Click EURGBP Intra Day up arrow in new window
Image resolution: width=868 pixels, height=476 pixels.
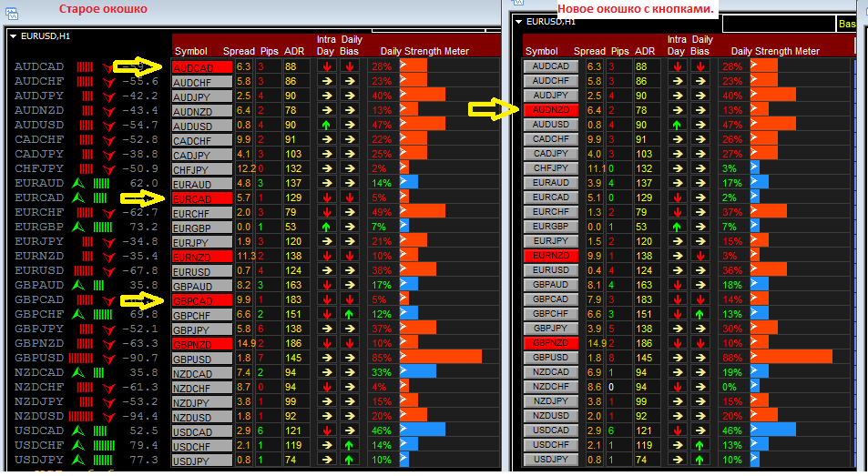tap(678, 227)
